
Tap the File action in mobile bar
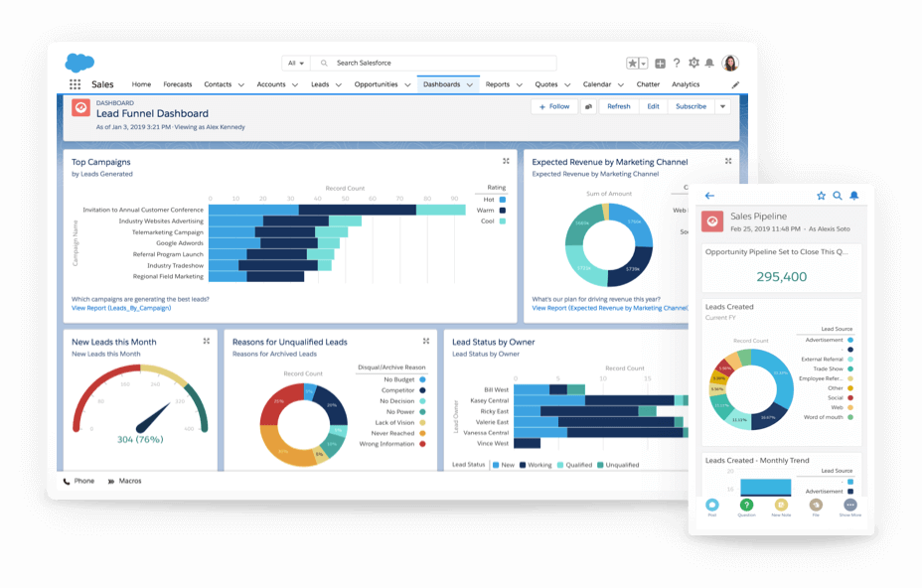816,507
